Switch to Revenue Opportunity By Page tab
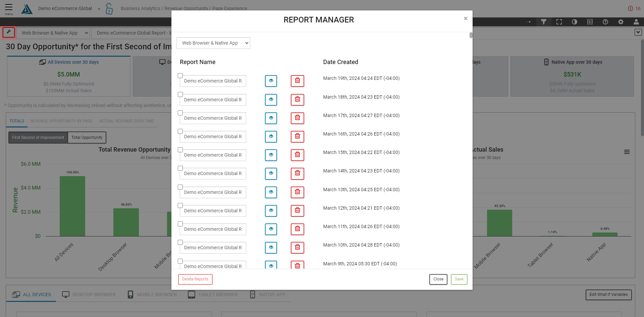 pyautogui.click(x=62, y=121)
